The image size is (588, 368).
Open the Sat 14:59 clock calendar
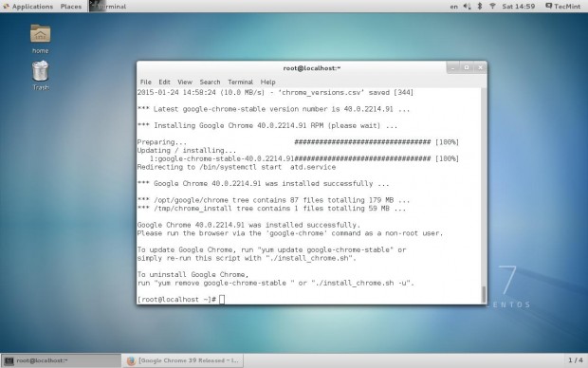coord(518,7)
